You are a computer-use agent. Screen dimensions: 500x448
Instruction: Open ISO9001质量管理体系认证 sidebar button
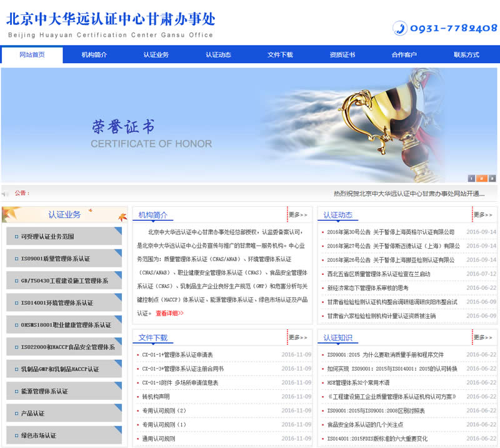pyautogui.click(x=64, y=259)
